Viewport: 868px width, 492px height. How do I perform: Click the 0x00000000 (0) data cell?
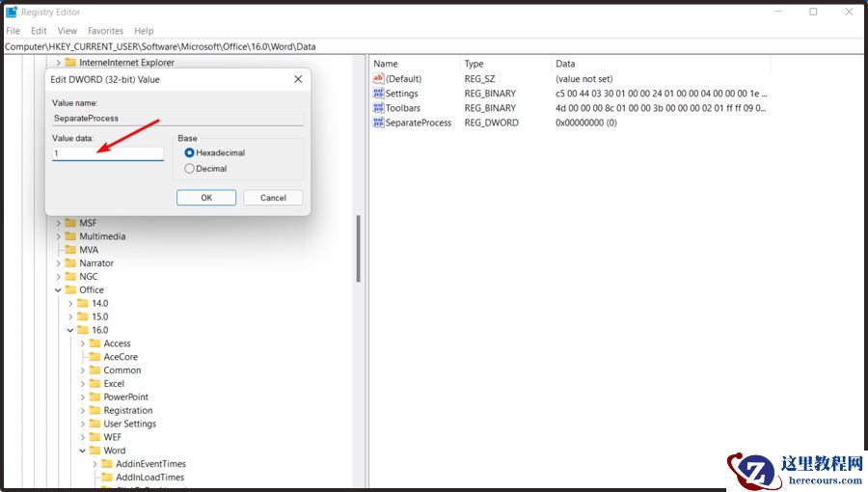tap(586, 123)
